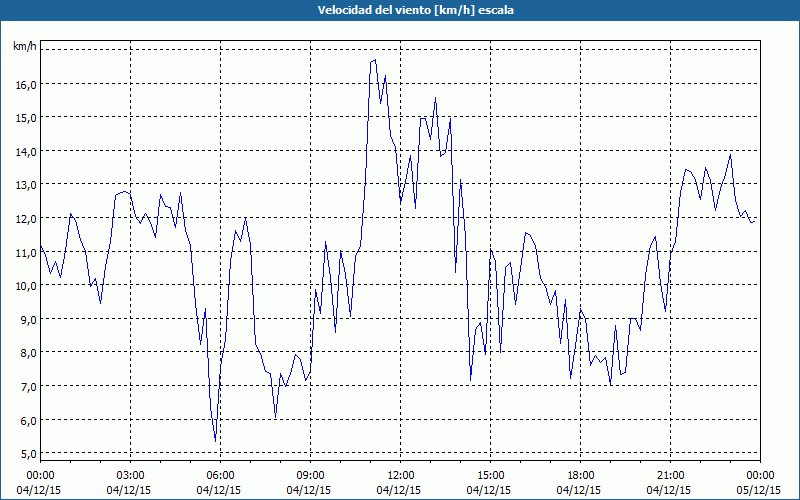Click the "06:00" time axis label
The width and height of the screenshot is (800, 500).
coord(220,476)
